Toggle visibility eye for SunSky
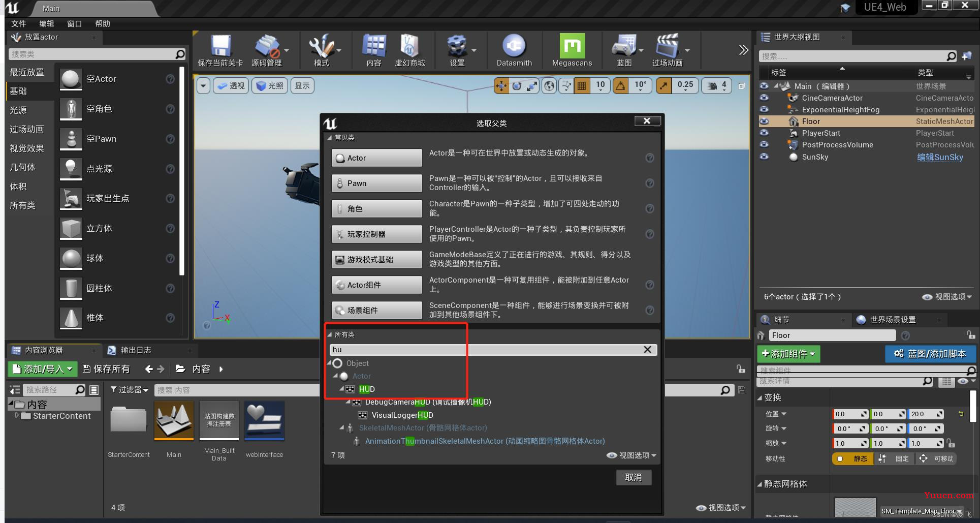980x523 pixels. [764, 157]
